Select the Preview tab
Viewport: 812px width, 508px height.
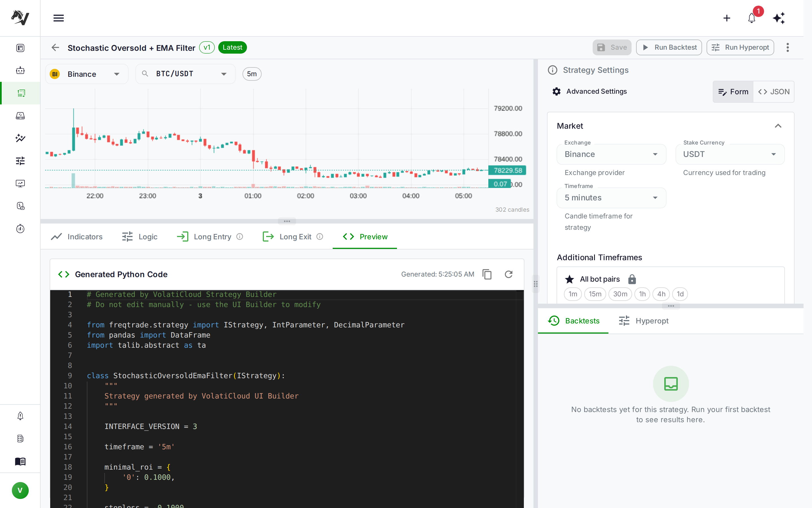(x=365, y=237)
